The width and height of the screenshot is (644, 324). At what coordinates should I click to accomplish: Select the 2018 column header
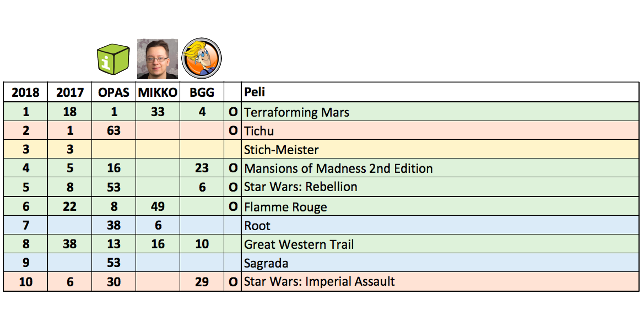pos(25,92)
